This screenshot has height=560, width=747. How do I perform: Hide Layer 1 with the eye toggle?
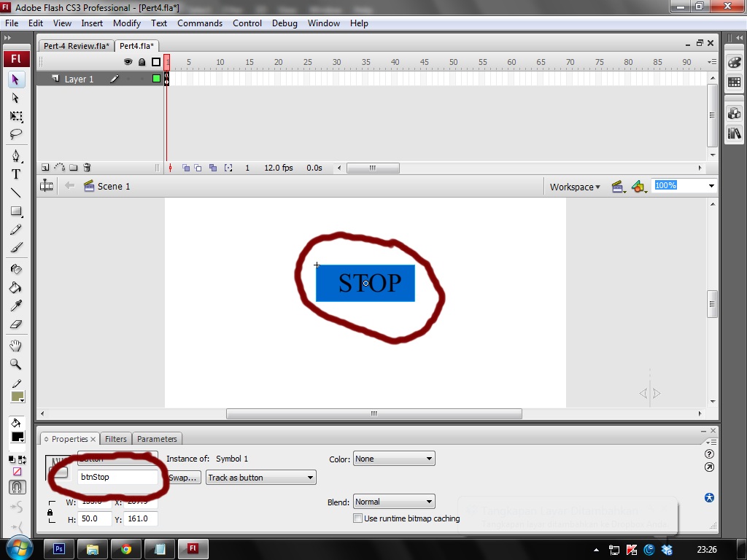point(128,79)
